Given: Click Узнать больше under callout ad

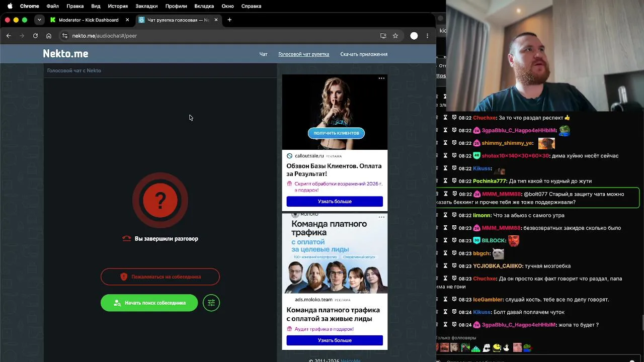Looking at the screenshot, I should [335, 202].
